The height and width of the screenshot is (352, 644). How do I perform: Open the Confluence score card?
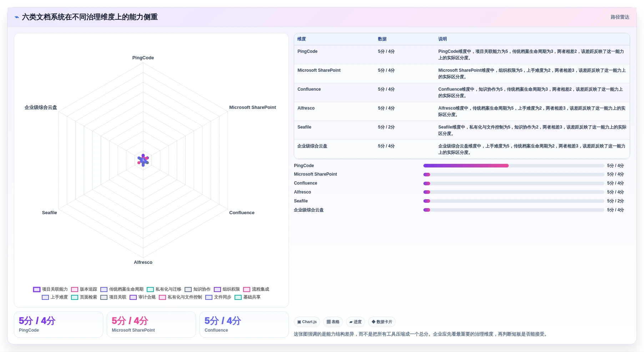coord(244,325)
